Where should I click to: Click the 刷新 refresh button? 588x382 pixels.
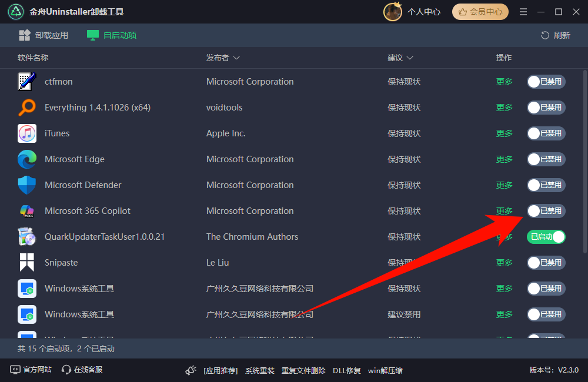[x=555, y=35]
